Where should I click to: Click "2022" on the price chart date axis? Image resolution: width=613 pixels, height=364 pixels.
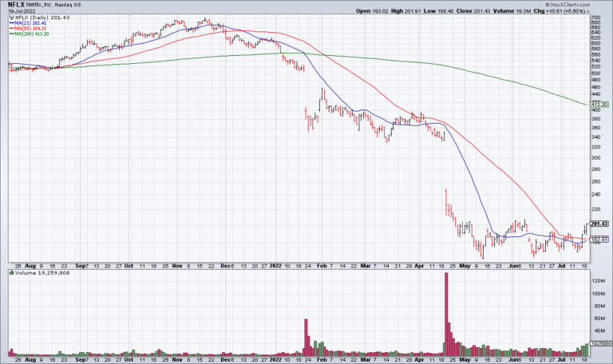275,266
